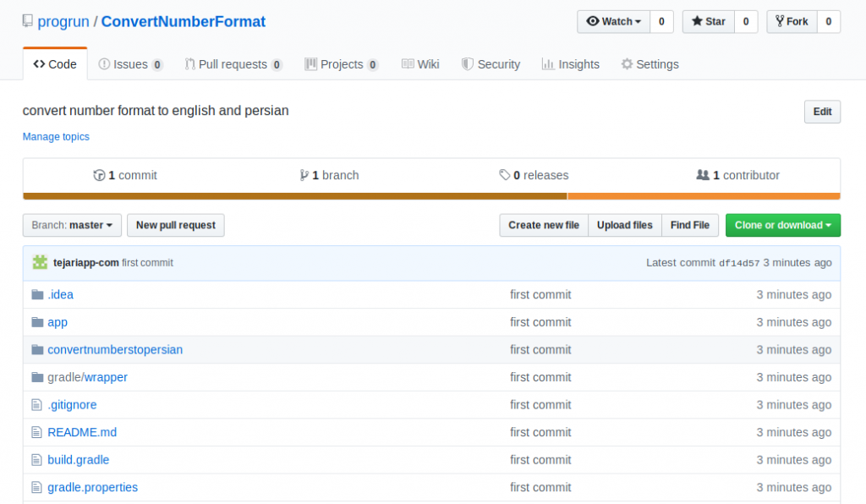
Task: Click the ConvertNumberFormat repository name link
Action: pyautogui.click(x=184, y=21)
